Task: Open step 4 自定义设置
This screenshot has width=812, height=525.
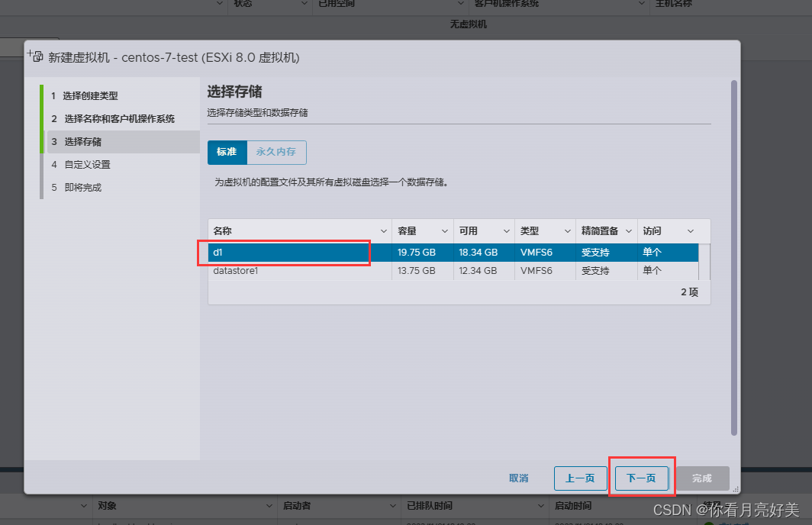Action: tap(81, 164)
